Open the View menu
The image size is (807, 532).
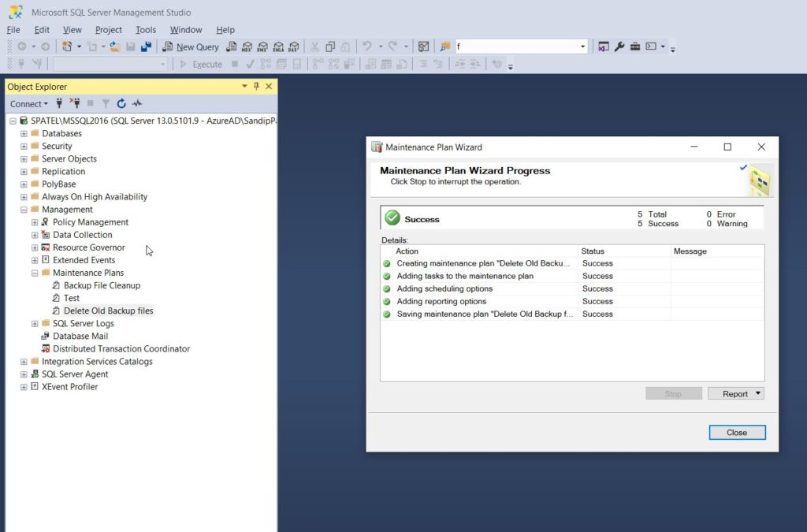point(72,30)
